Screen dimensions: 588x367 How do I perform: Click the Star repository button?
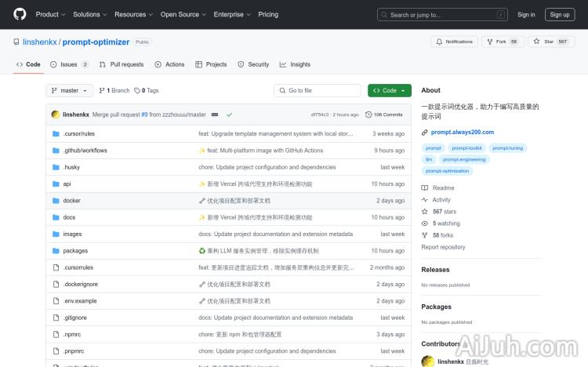(550, 42)
